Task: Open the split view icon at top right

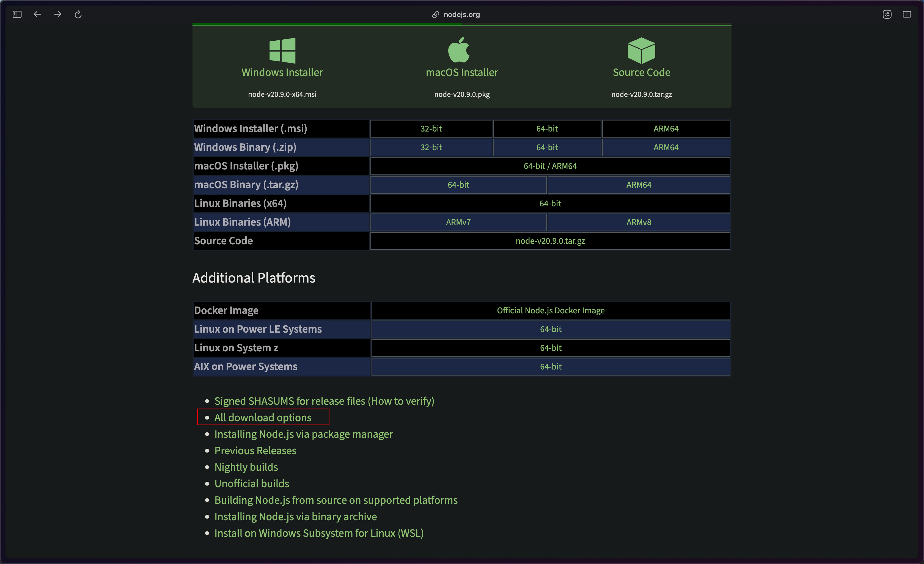Action: [907, 14]
